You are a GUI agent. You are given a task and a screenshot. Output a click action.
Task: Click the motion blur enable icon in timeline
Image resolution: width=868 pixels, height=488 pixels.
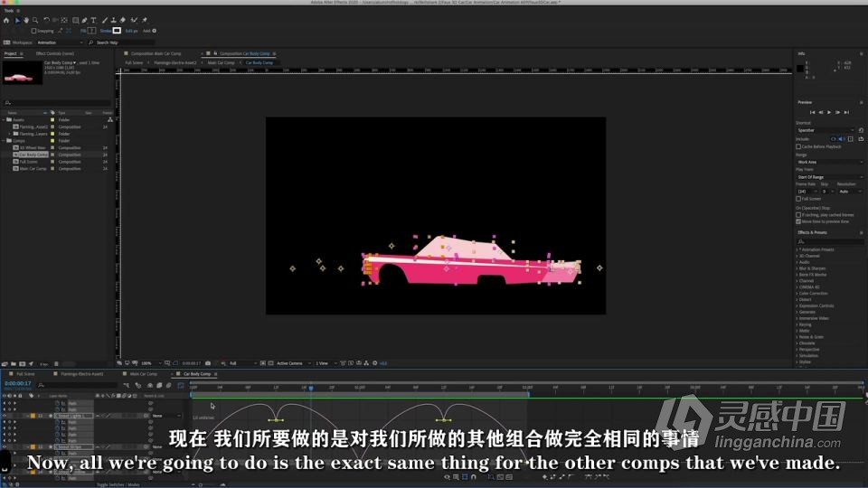168,385
